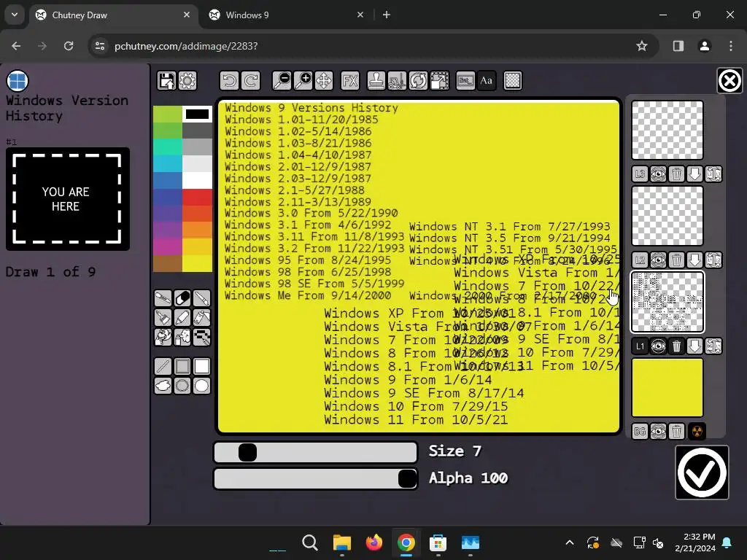Click the rotate arrows tool
The height and width of the screenshot is (560, 747).
(x=418, y=81)
